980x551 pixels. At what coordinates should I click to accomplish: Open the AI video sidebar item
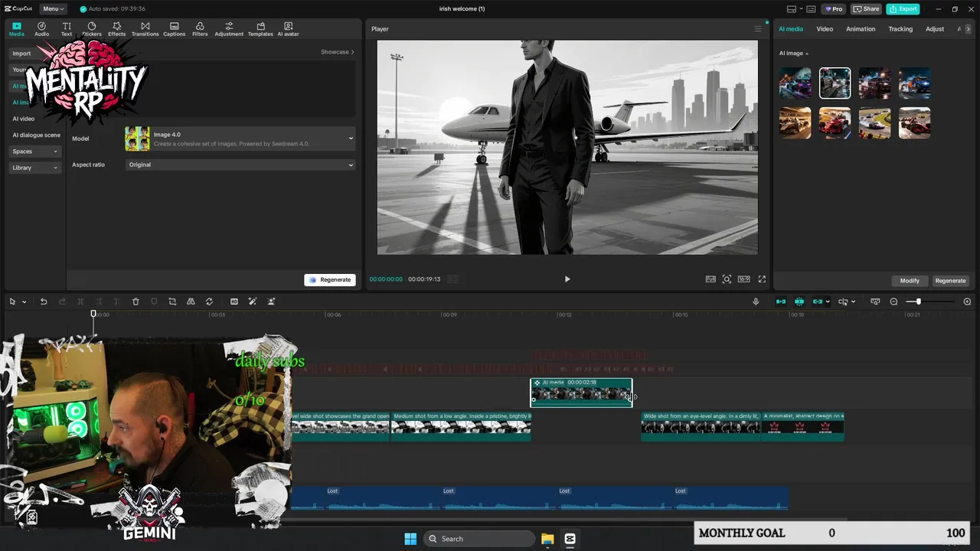click(x=24, y=119)
